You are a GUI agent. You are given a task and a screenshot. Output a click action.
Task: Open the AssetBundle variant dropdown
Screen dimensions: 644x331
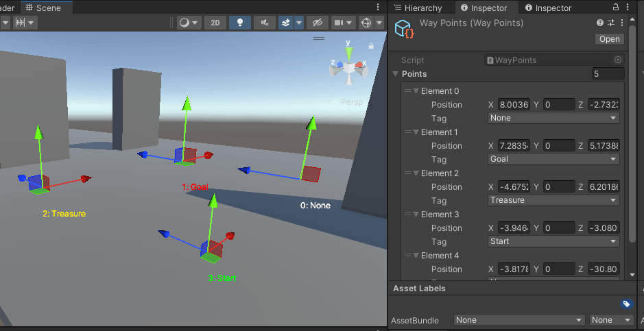tap(612, 320)
